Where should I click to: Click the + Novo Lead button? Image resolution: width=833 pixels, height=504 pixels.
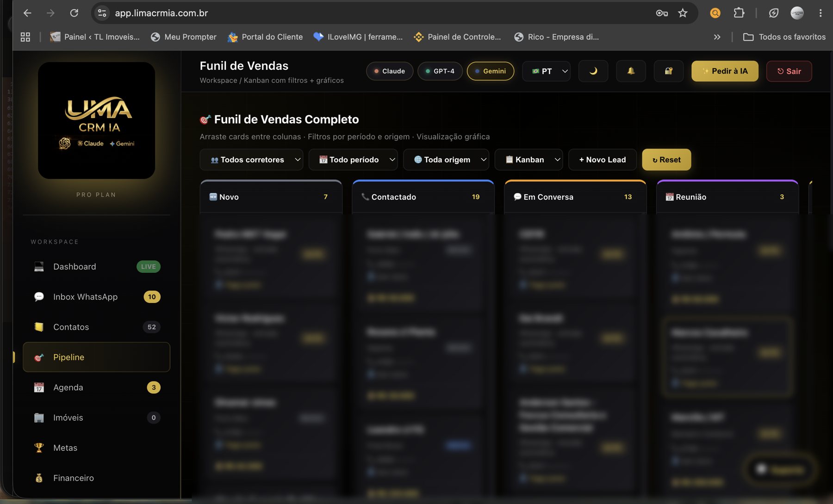(603, 160)
